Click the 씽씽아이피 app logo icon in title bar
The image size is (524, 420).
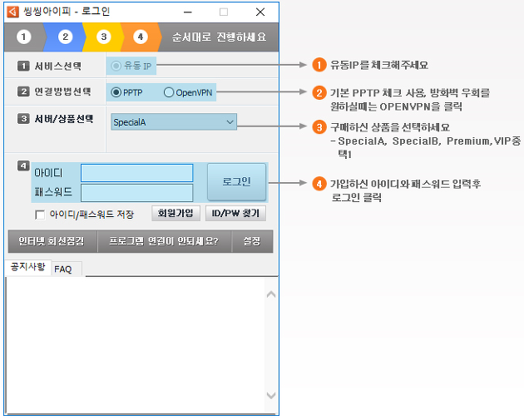point(13,12)
